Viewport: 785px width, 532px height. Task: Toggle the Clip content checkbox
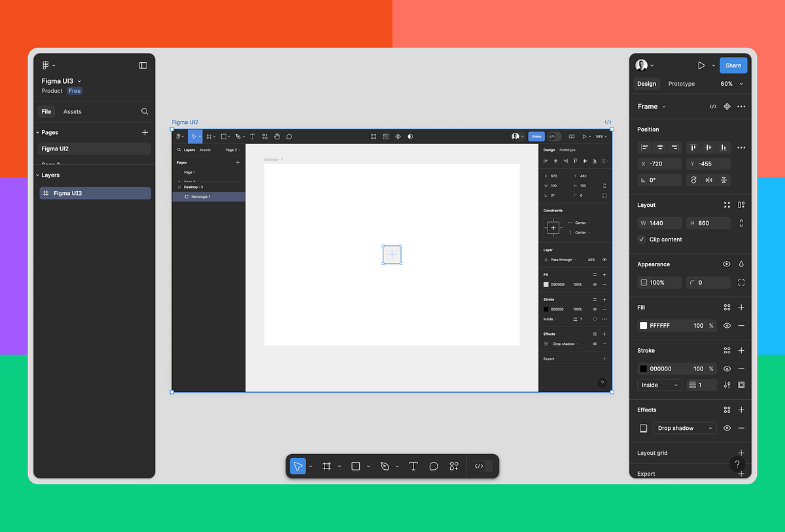tap(641, 239)
